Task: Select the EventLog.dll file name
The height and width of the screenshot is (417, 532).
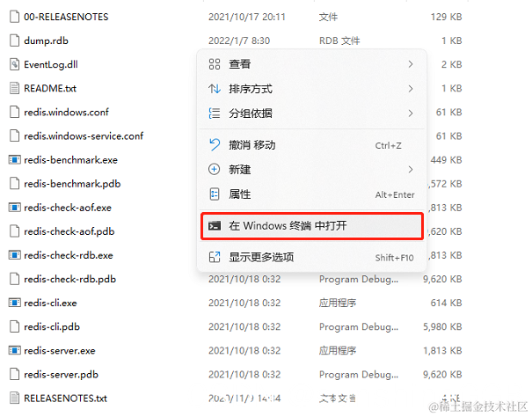Action: click(x=51, y=64)
